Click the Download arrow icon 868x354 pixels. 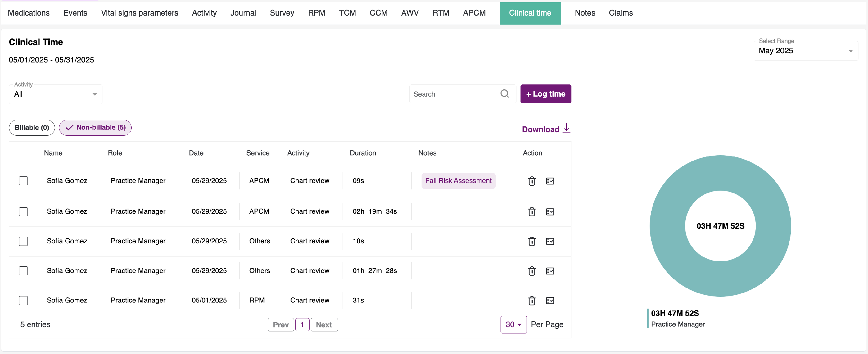click(x=567, y=128)
